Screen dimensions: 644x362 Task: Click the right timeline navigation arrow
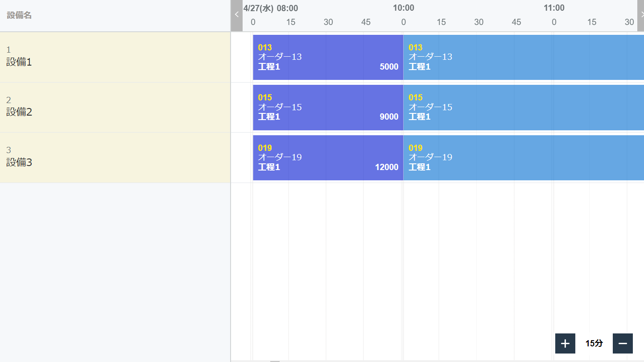[641, 16]
